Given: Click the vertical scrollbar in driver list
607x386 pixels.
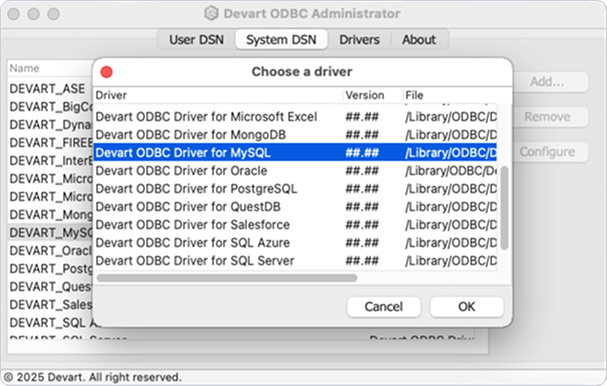Looking at the screenshot, I should click(x=504, y=208).
